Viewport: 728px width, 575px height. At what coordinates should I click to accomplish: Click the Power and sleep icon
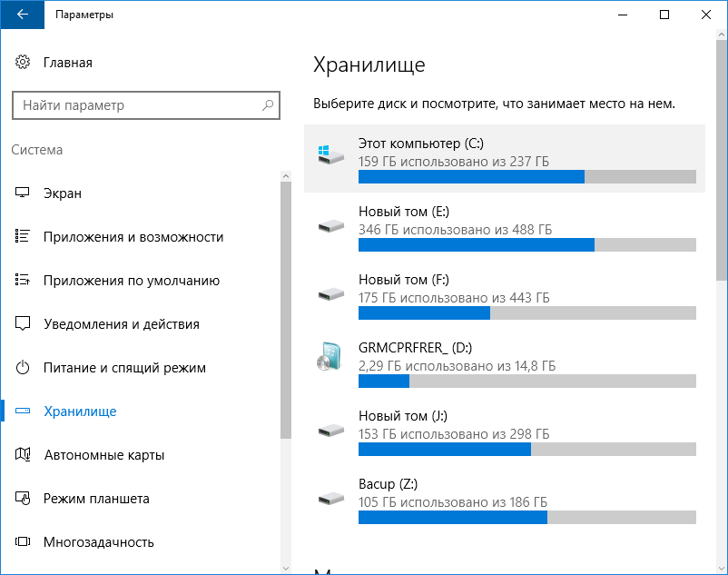[24, 368]
